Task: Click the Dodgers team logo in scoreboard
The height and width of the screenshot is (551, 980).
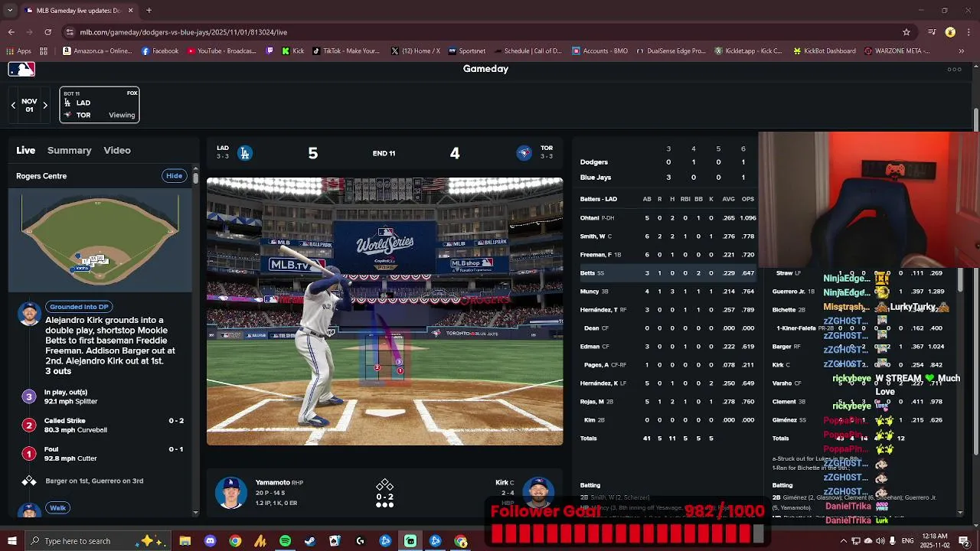Action: tap(245, 153)
